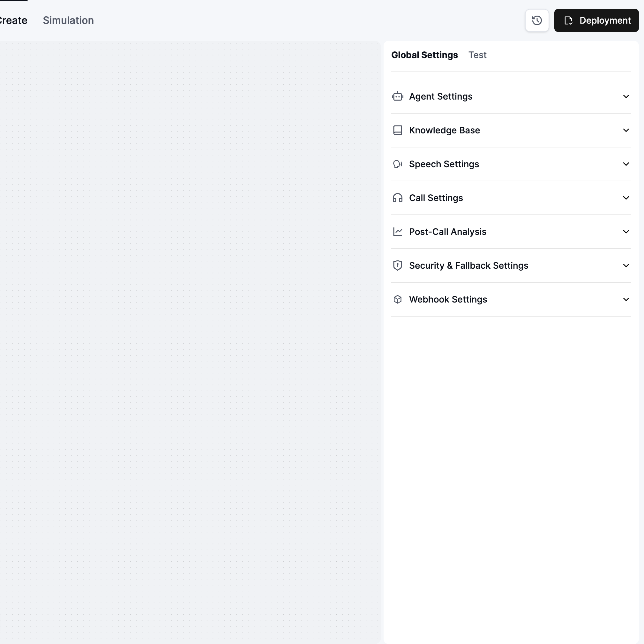Click the book icon for Knowledge Base

[x=397, y=130]
